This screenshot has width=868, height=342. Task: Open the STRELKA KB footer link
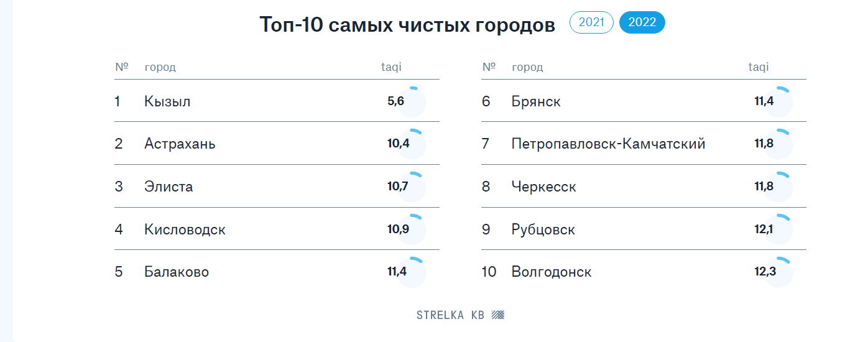(460, 315)
